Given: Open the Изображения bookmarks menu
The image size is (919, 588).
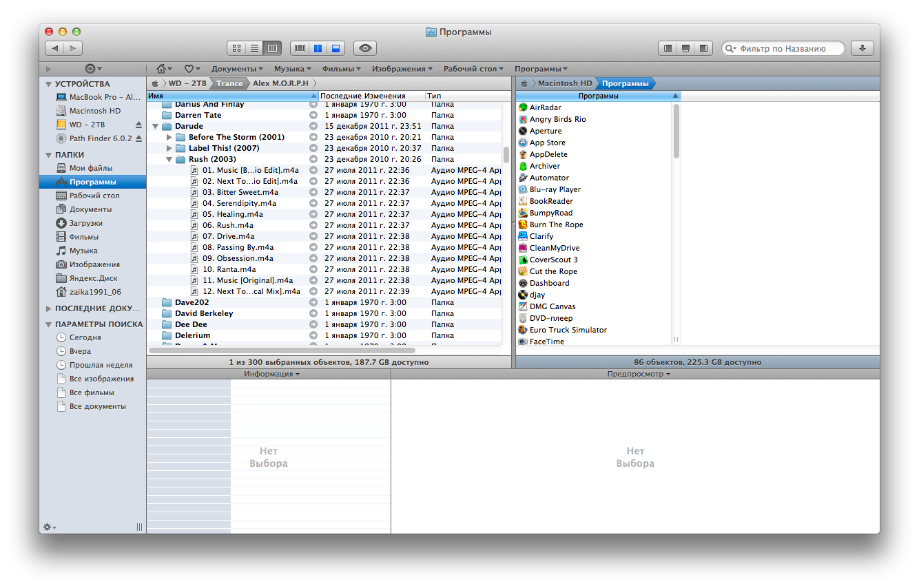Looking at the screenshot, I should [402, 69].
